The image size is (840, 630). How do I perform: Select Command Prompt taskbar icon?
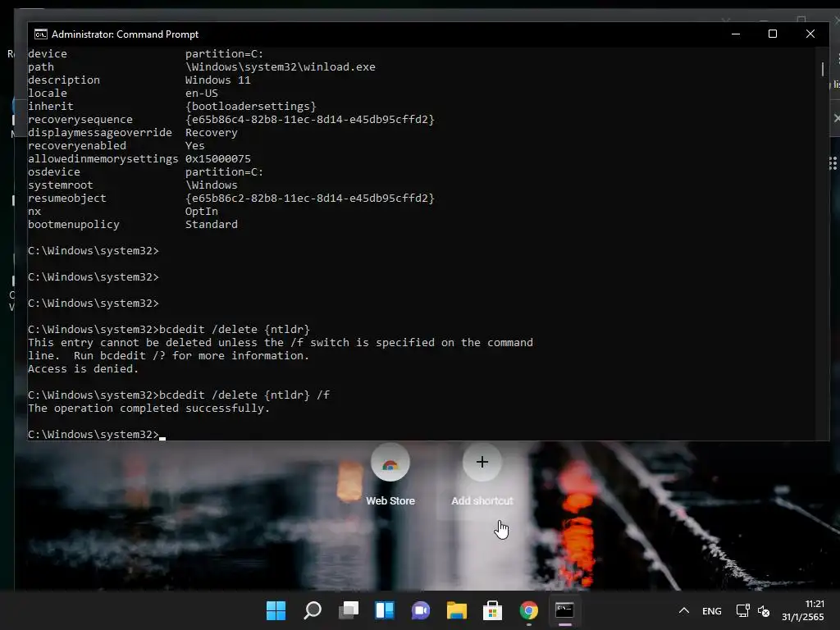(564, 610)
